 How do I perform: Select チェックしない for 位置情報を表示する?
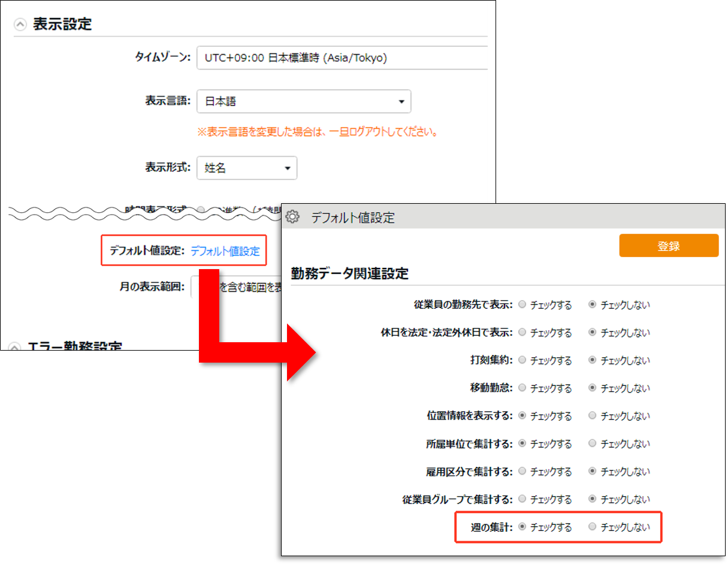point(593,415)
